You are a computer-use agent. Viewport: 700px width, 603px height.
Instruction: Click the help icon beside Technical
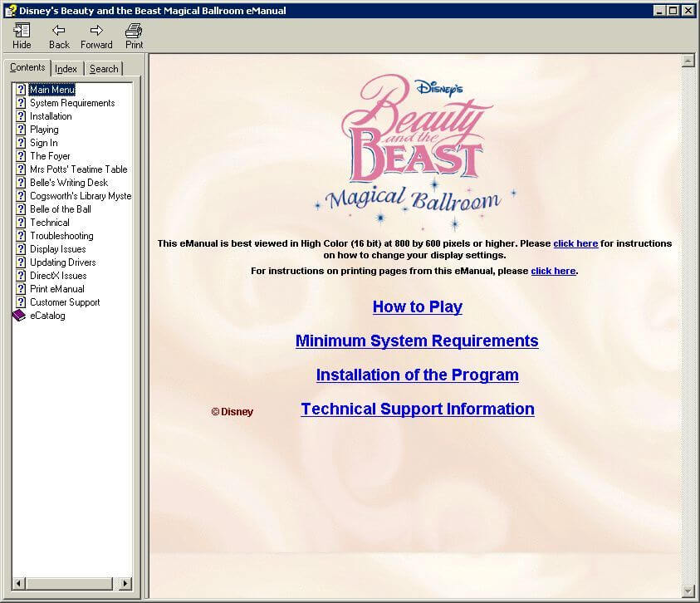[21, 223]
